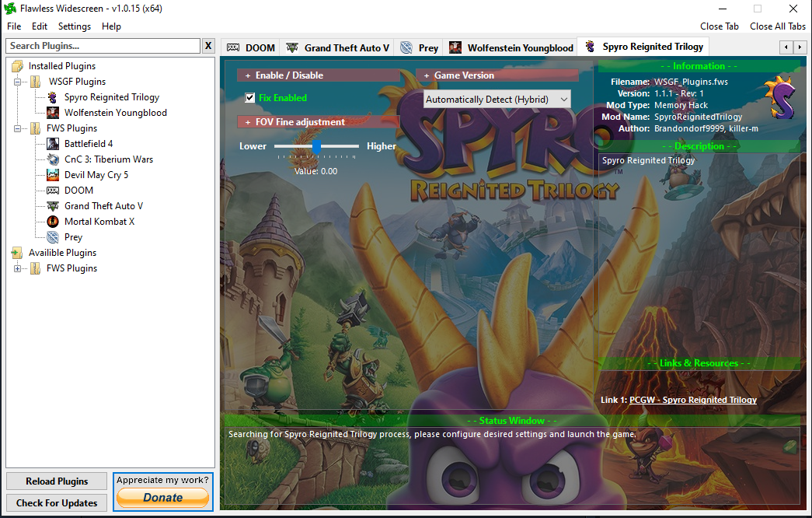Switch to the Wolfenstein Youngblood tab
The image size is (812, 518).
pyautogui.click(x=511, y=47)
